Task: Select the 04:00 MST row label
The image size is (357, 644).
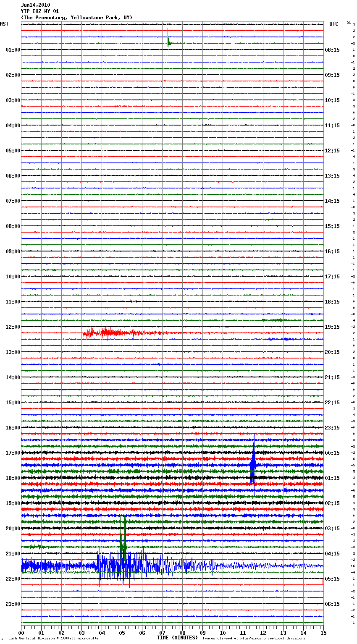Action: [13, 126]
